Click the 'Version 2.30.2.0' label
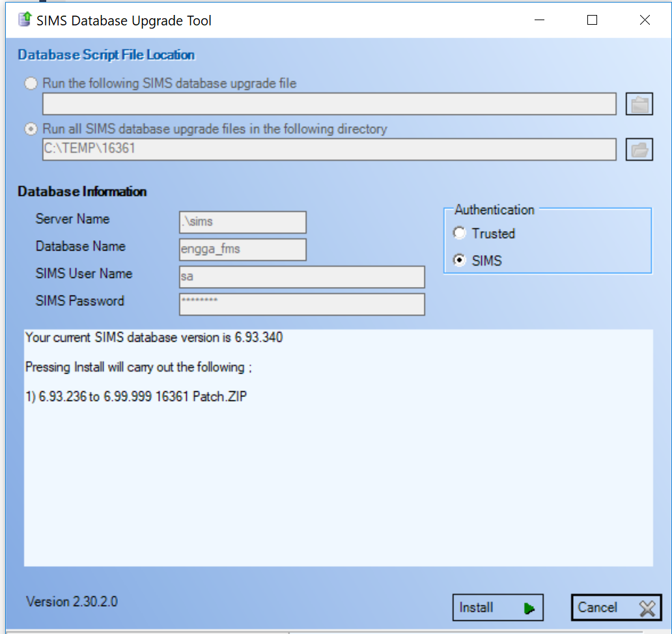 (x=72, y=601)
